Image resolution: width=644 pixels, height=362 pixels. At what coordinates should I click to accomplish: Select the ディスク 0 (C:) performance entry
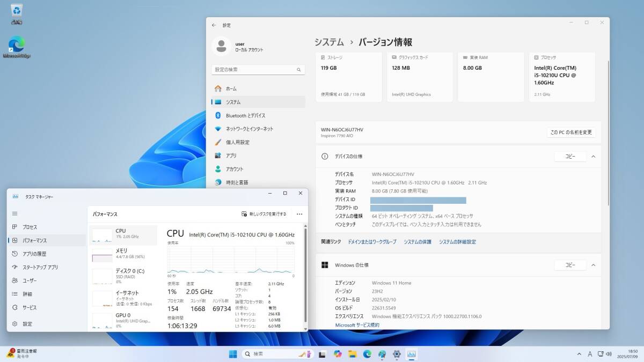tap(124, 276)
